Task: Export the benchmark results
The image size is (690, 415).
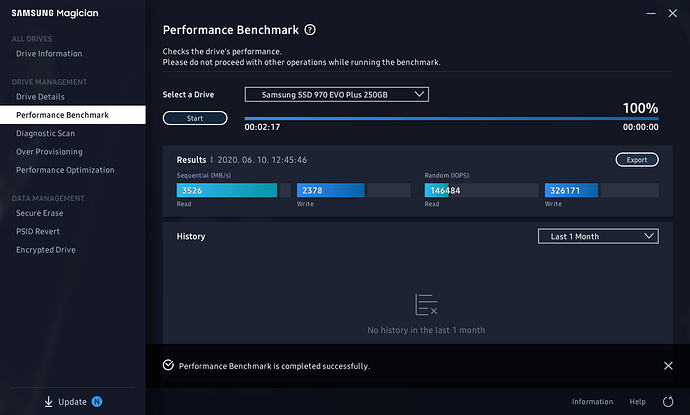Action: [636, 159]
